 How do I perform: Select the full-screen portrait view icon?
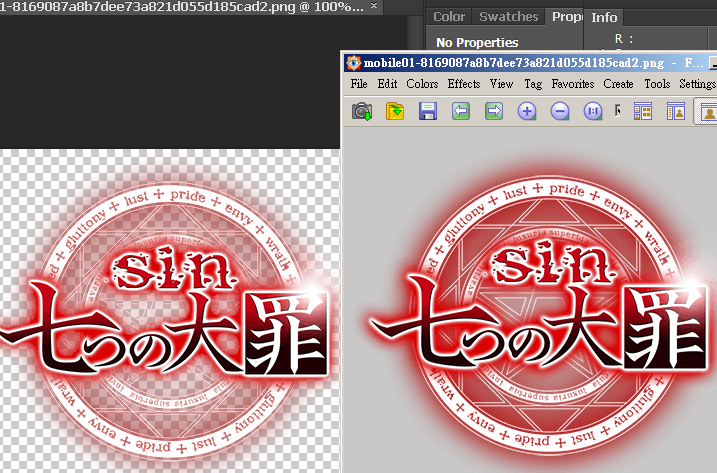point(707,112)
